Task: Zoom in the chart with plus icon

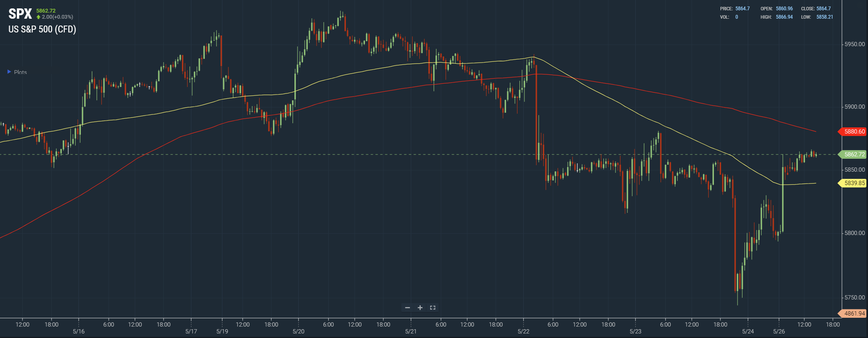Action: [x=420, y=307]
